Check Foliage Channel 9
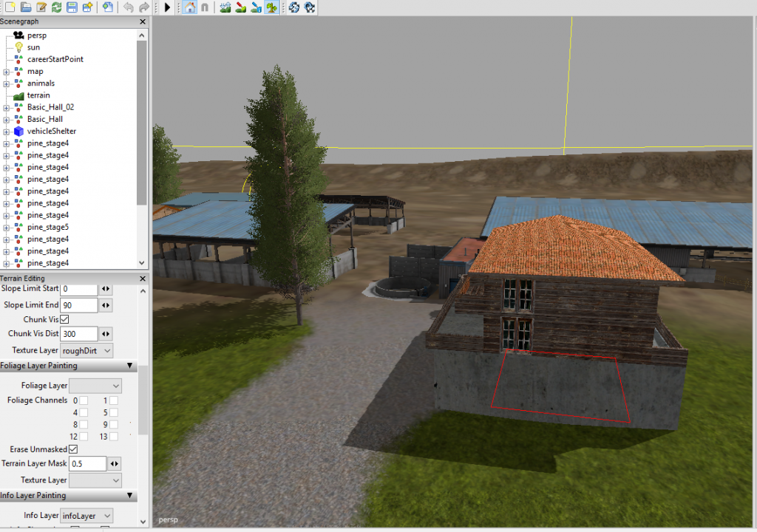 pos(113,424)
